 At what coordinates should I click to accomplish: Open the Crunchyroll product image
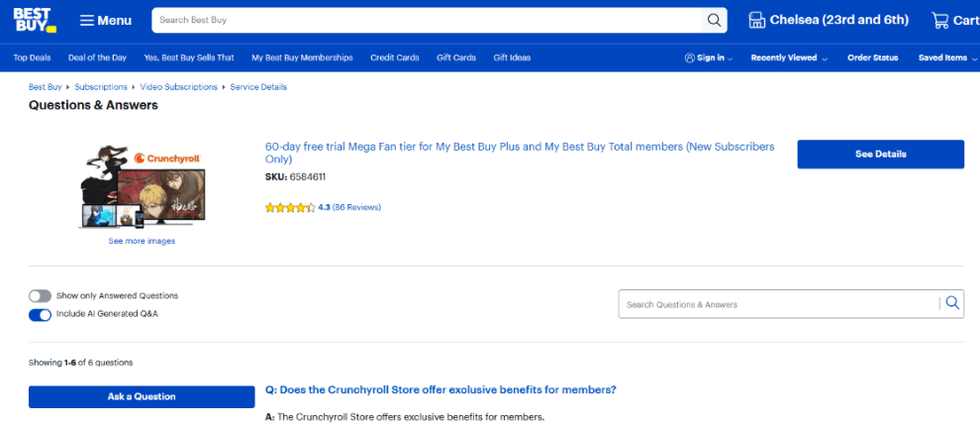(142, 185)
